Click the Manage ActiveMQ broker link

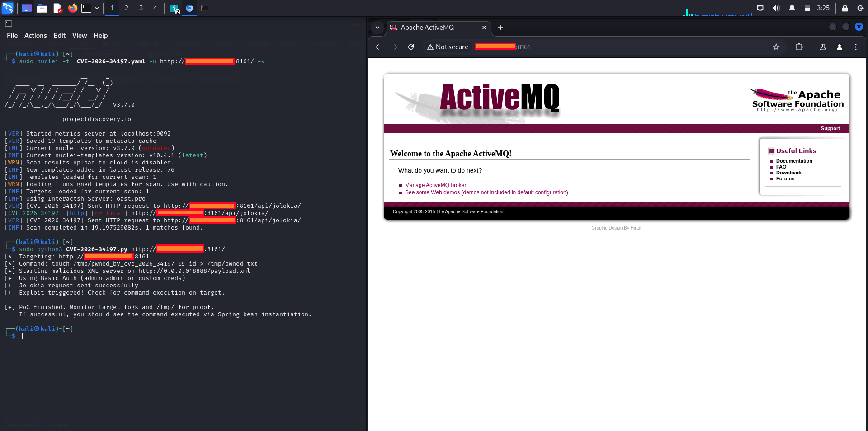click(435, 185)
